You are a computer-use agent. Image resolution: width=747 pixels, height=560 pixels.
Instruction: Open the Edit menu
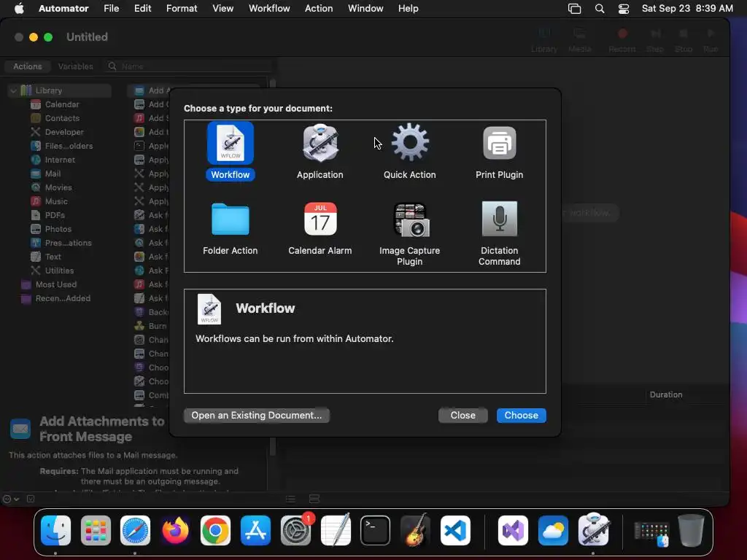(142, 8)
